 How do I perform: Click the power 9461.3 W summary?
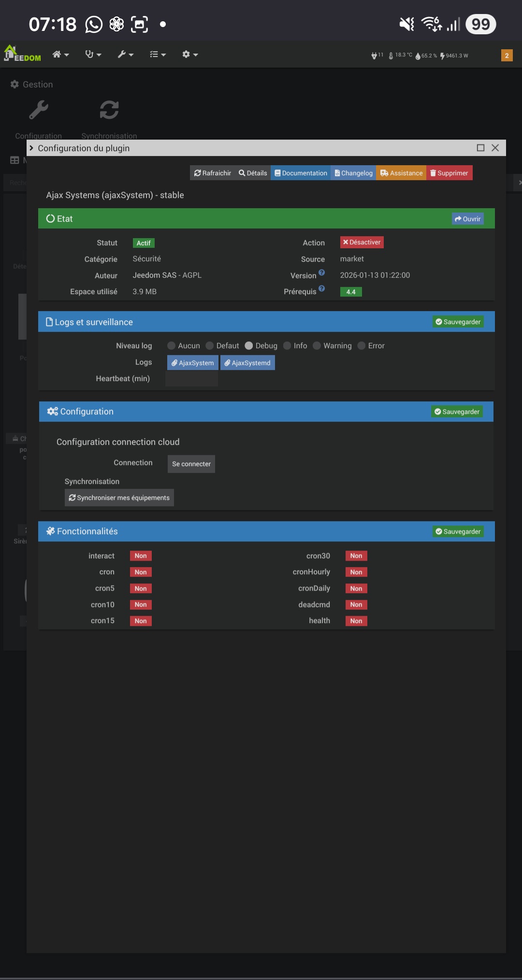[x=454, y=56]
